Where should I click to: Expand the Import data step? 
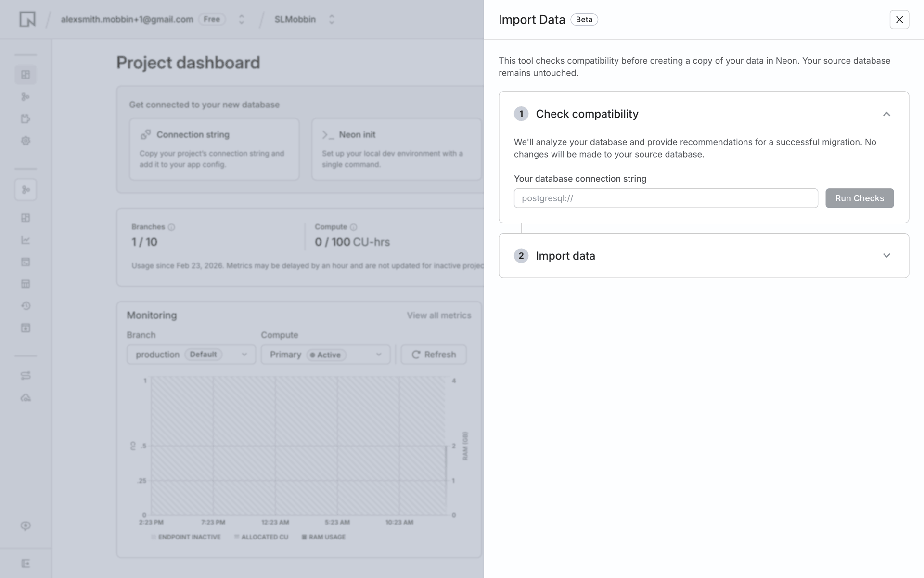click(x=886, y=256)
